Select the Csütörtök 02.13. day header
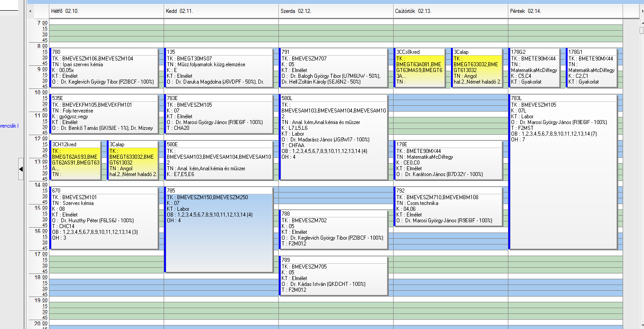 (x=451, y=11)
